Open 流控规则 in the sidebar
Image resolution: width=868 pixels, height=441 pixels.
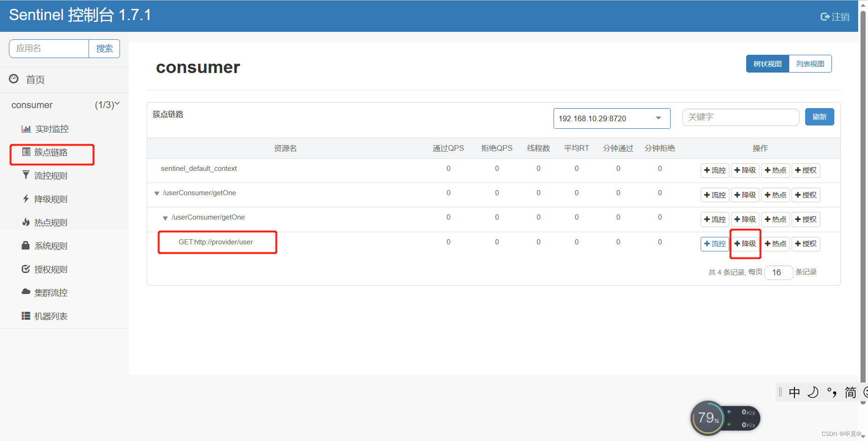[x=51, y=176]
